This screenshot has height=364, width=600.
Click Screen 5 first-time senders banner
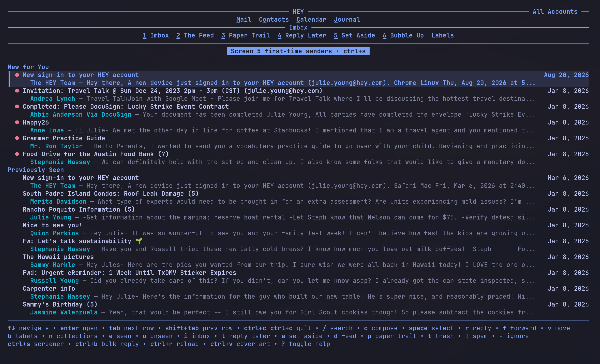[x=298, y=51]
